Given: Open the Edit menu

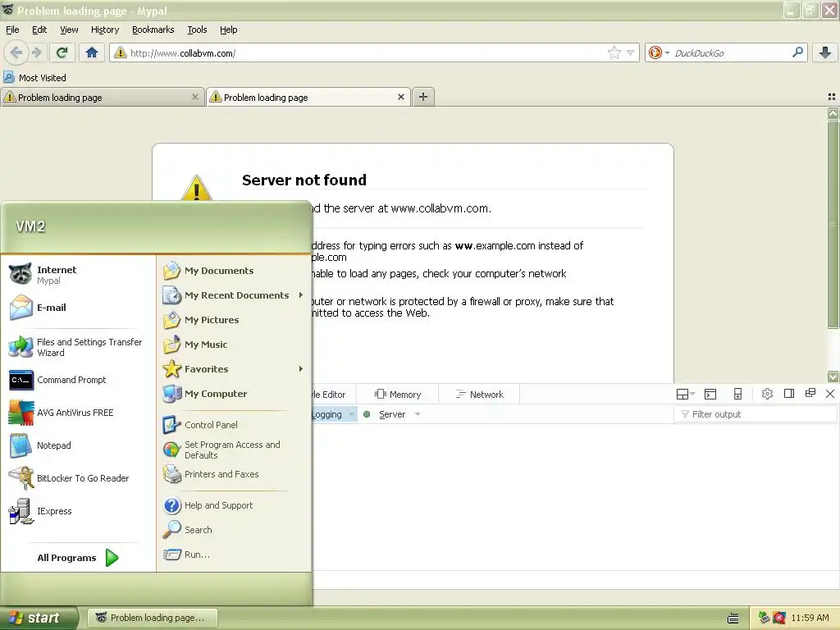Looking at the screenshot, I should [39, 30].
